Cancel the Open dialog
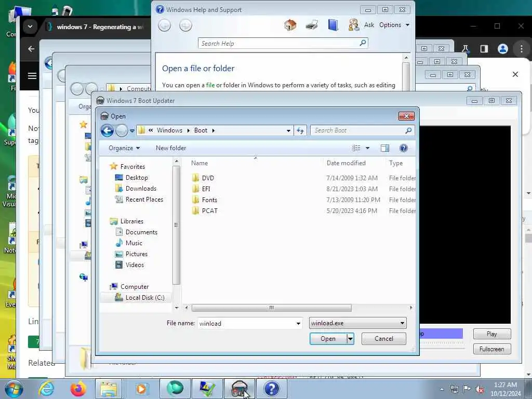 384,339
